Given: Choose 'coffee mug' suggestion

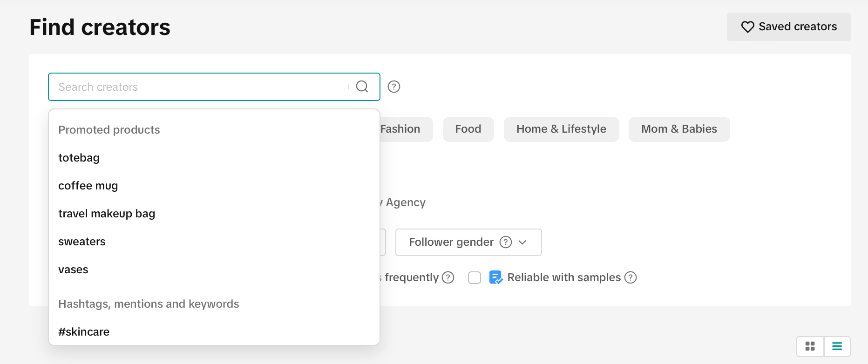Looking at the screenshot, I should point(88,186).
